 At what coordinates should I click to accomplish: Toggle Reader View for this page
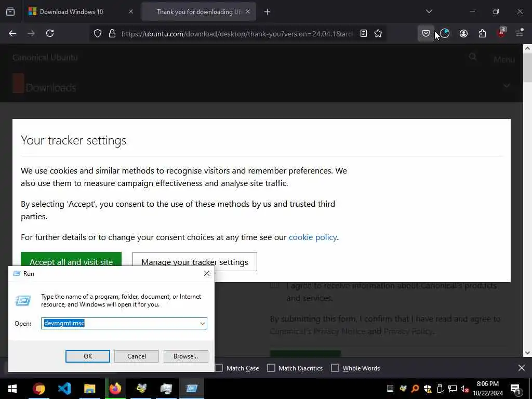pos(363,33)
